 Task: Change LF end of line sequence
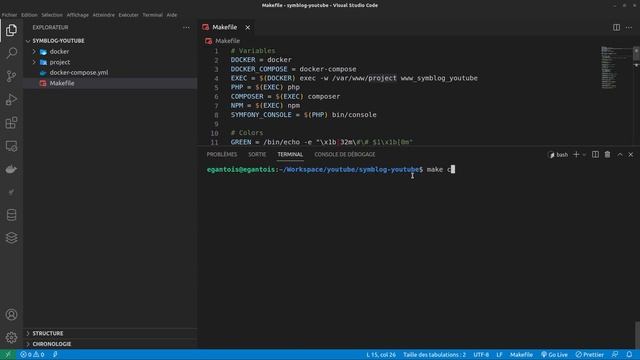[x=499, y=355]
